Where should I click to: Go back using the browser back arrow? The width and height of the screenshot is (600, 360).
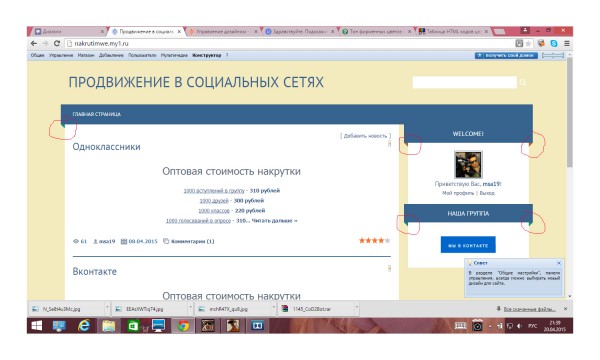(34, 44)
